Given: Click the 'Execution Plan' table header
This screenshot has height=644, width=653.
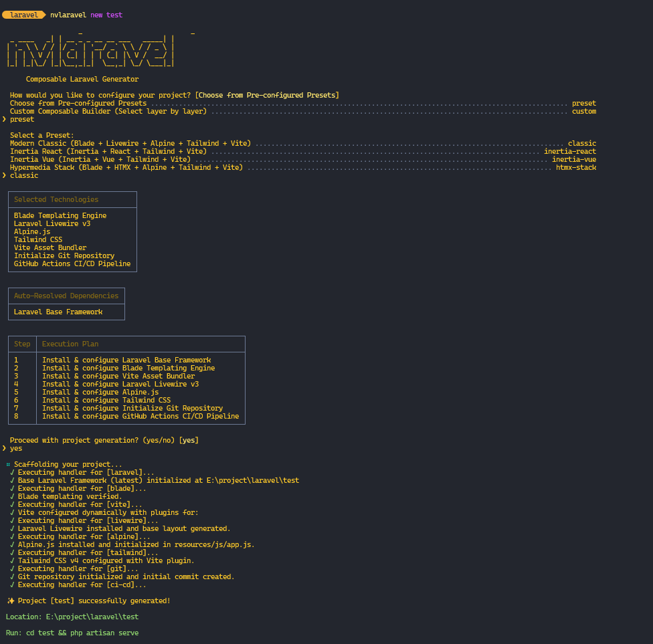Looking at the screenshot, I should point(70,344).
